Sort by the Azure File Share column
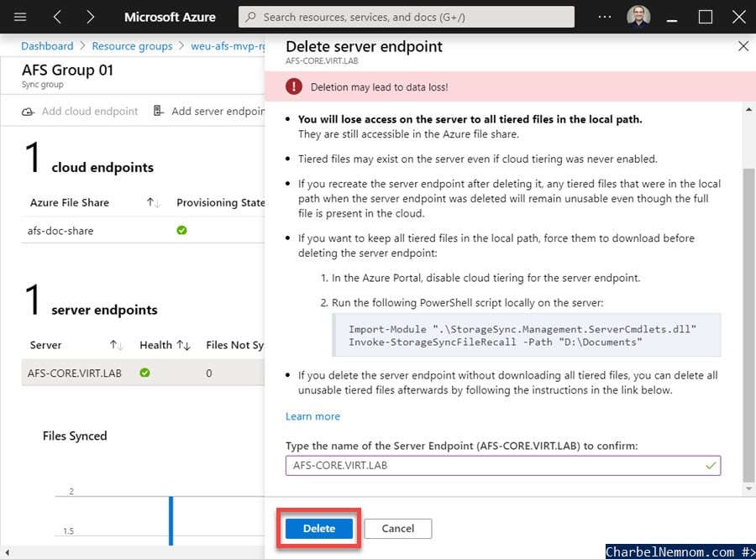This screenshot has width=756, height=559. click(70, 202)
